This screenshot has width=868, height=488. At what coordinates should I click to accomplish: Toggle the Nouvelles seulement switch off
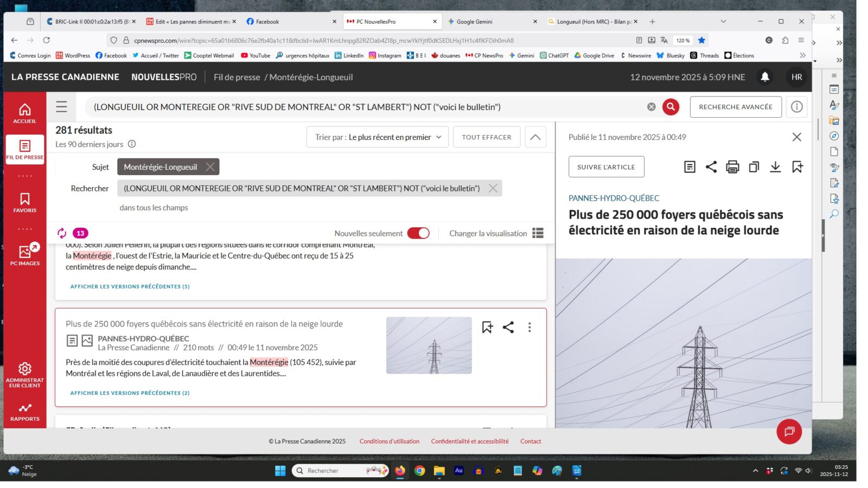pyautogui.click(x=418, y=233)
